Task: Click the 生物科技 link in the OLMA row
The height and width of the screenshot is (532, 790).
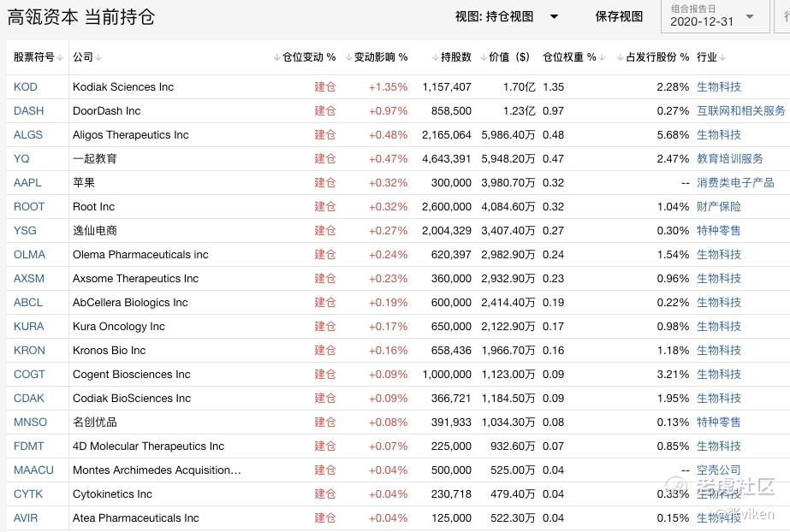Action: pos(718,255)
